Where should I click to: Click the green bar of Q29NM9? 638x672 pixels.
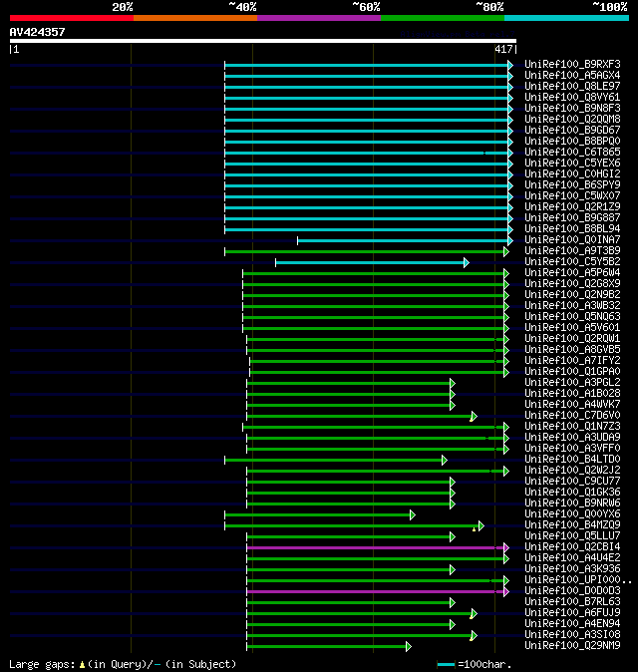(x=327, y=647)
